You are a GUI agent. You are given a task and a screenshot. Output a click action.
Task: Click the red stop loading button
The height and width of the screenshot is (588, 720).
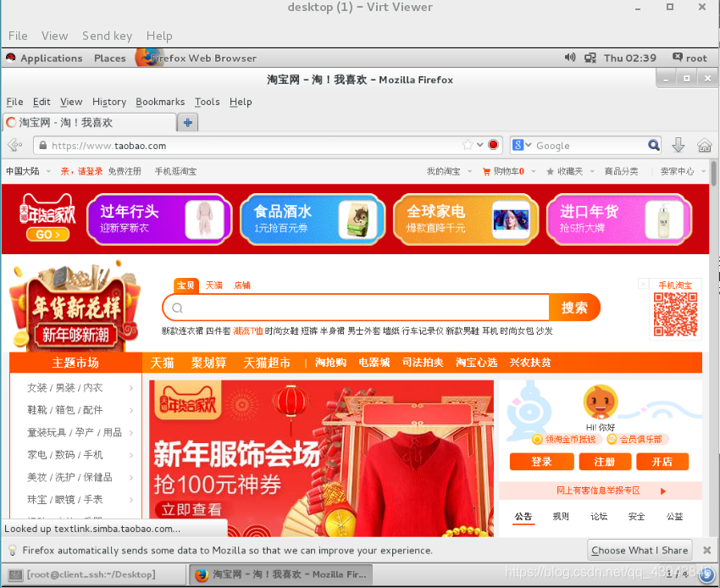click(x=494, y=145)
